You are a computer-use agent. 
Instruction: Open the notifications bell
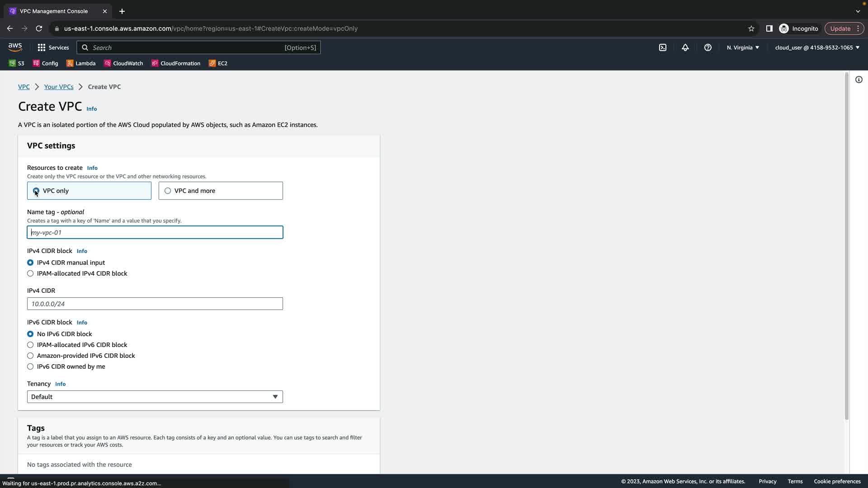tap(685, 47)
